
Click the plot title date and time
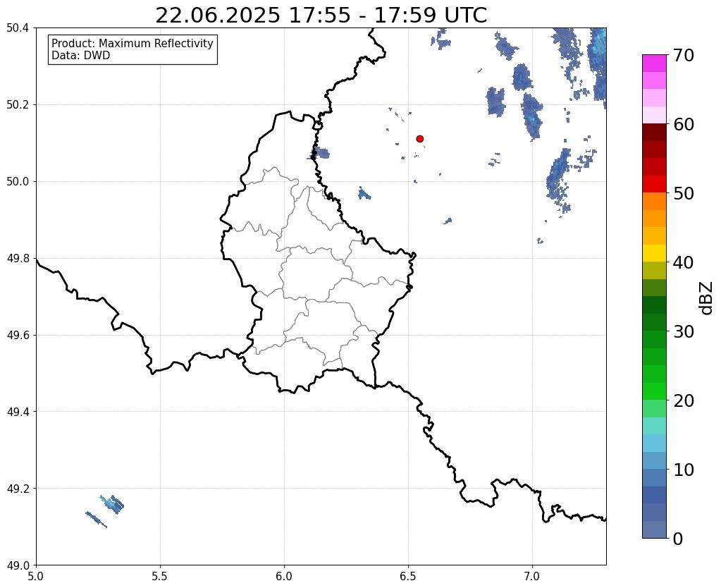[x=321, y=16]
